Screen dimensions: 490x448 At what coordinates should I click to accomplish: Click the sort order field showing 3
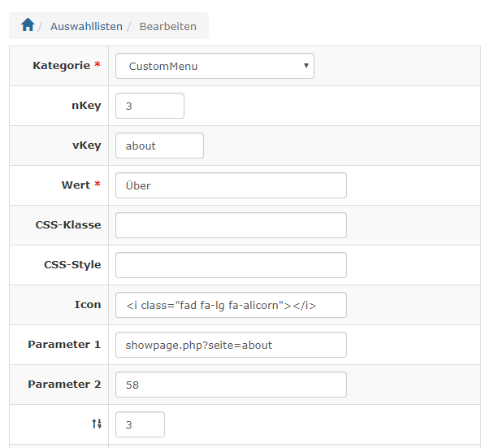140,424
